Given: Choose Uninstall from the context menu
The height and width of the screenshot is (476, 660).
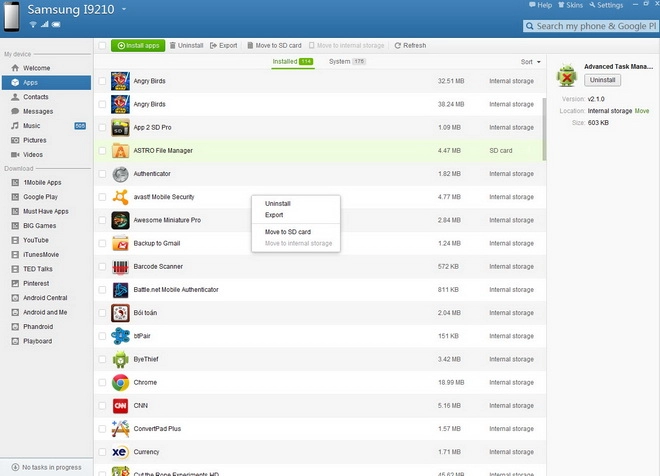Looking at the screenshot, I should pyautogui.click(x=278, y=204).
